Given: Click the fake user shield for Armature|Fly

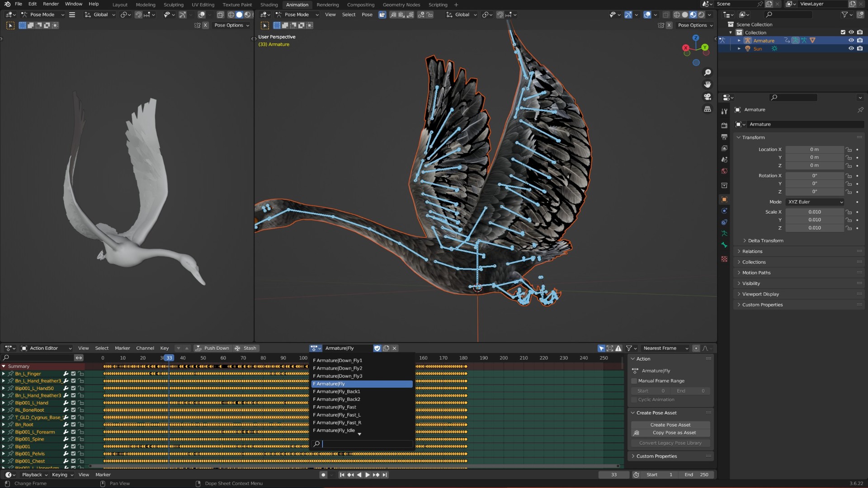Looking at the screenshot, I should pyautogui.click(x=377, y=348).
